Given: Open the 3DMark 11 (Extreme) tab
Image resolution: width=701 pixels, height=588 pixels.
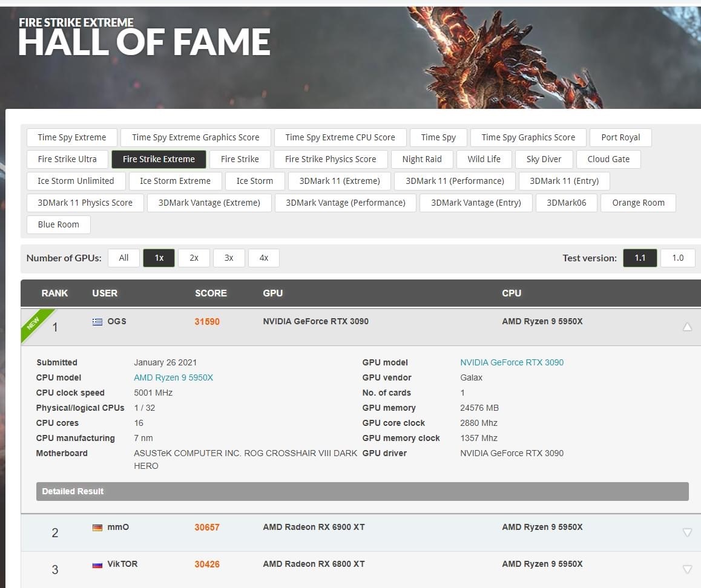Looking at the screenshot, I should pyautogui.click(x=340, y=181).
